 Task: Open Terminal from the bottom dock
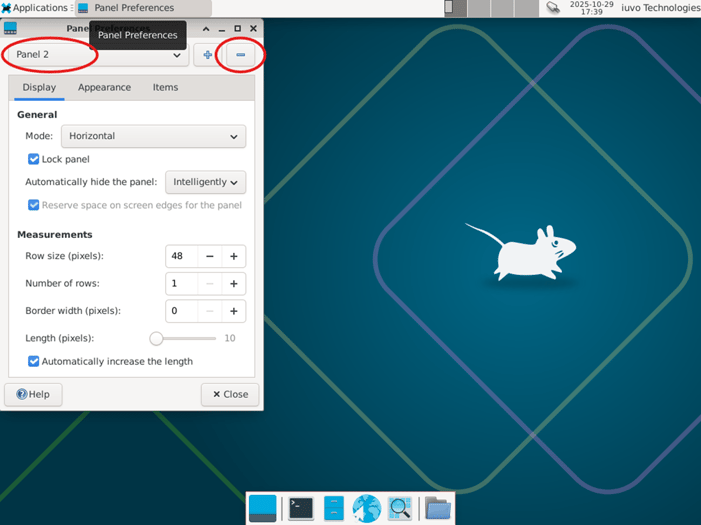point(301,508)
